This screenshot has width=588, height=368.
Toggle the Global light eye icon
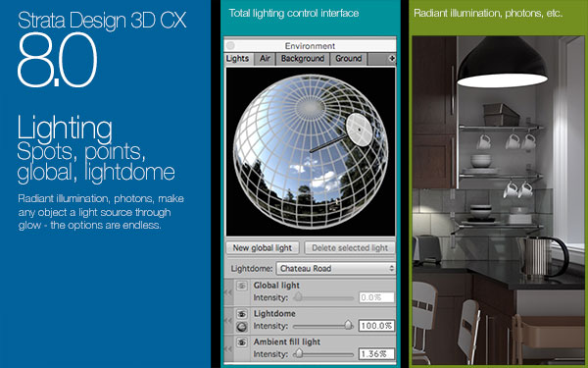point(241,286)
